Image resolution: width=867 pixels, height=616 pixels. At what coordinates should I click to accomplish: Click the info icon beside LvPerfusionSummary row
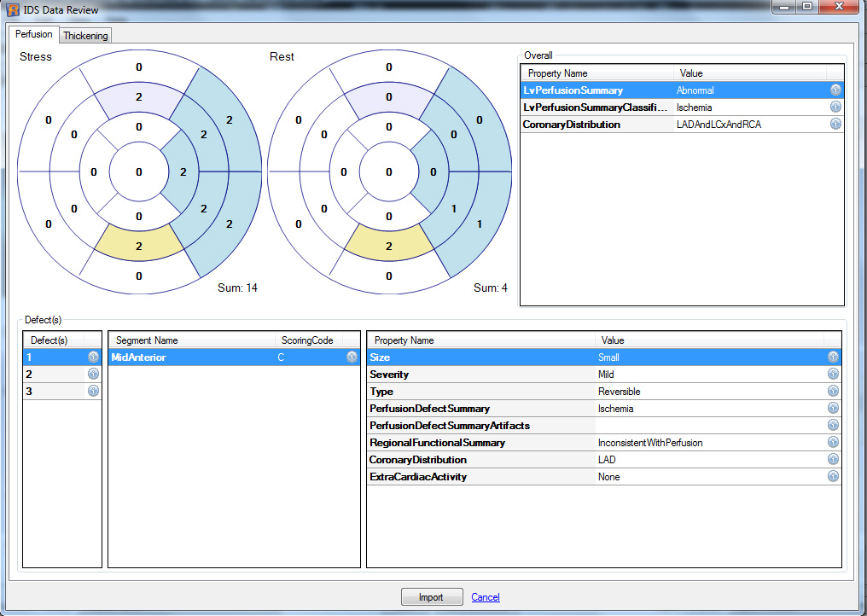click(835, 90)
